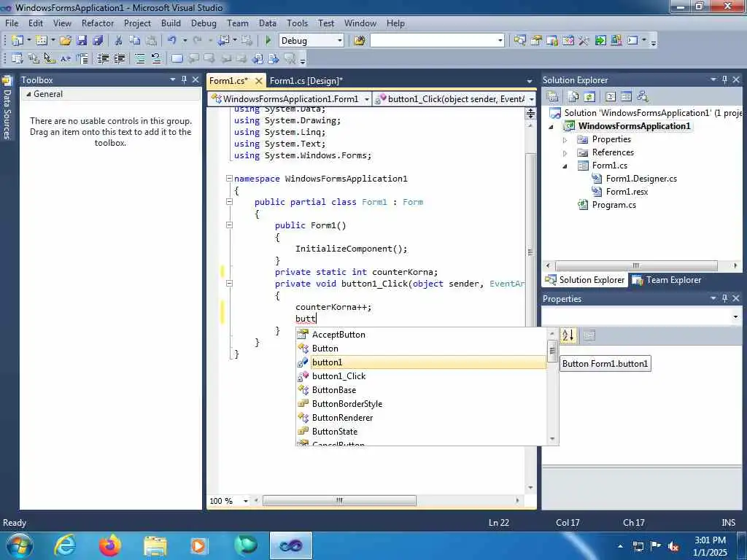The height and width of the screenshot is (560, 747).
Task: Click the Decrease Indent icon
Action: [x=104, y=58]
